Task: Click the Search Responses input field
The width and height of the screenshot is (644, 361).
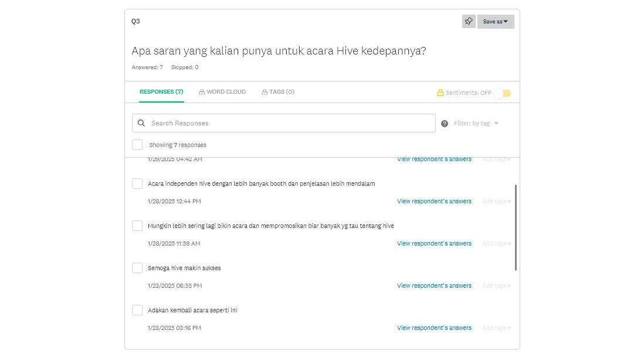Action: (284, 123)
